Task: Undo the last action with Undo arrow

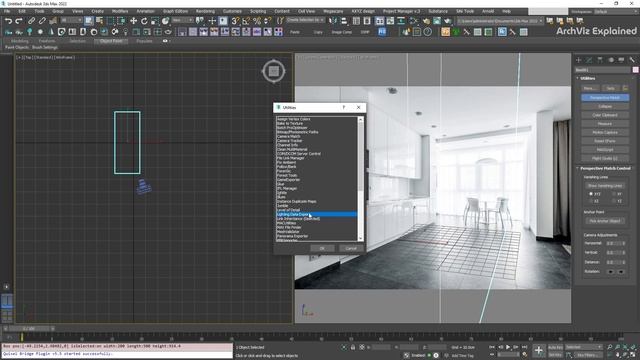Action: [x=8, y=20]
